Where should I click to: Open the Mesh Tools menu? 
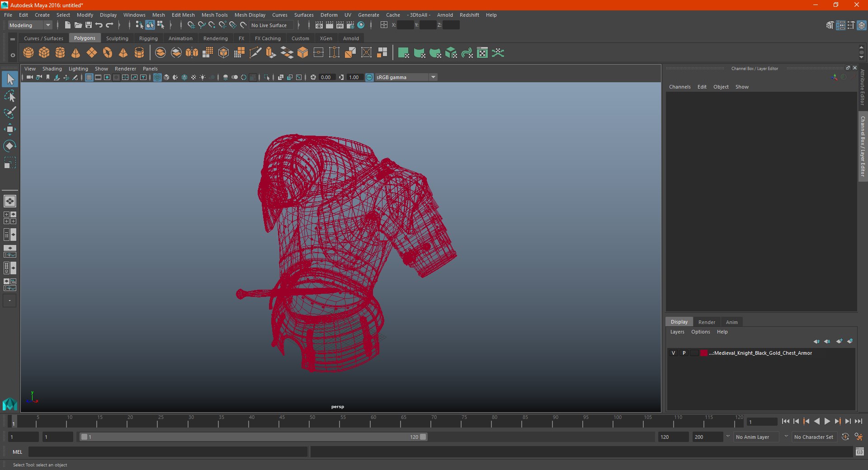(214, 15)
